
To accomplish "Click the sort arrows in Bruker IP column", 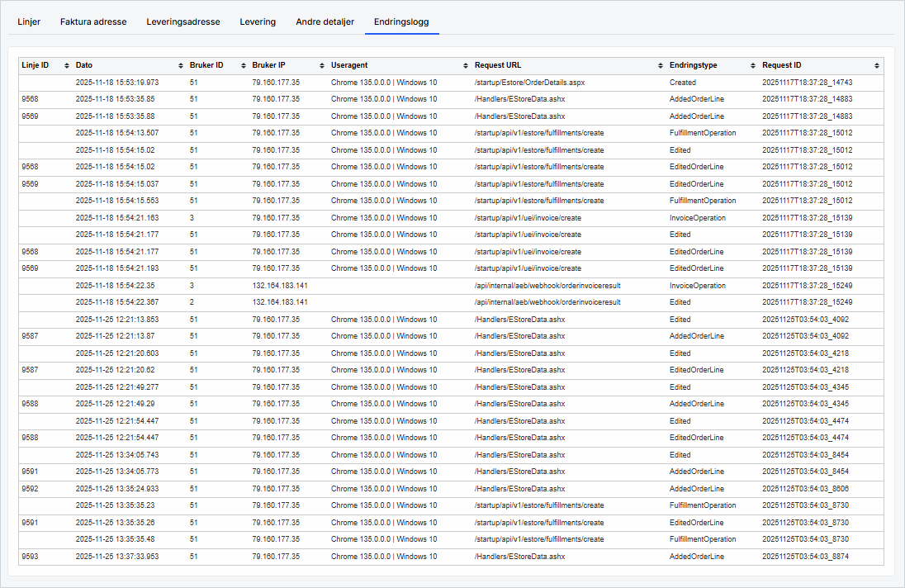I will 321,65.
